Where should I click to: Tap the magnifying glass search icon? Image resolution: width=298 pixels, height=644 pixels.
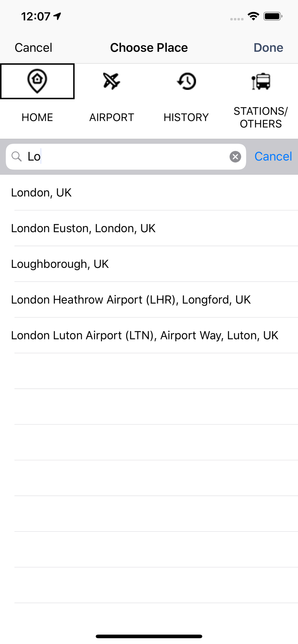[16, 157]
